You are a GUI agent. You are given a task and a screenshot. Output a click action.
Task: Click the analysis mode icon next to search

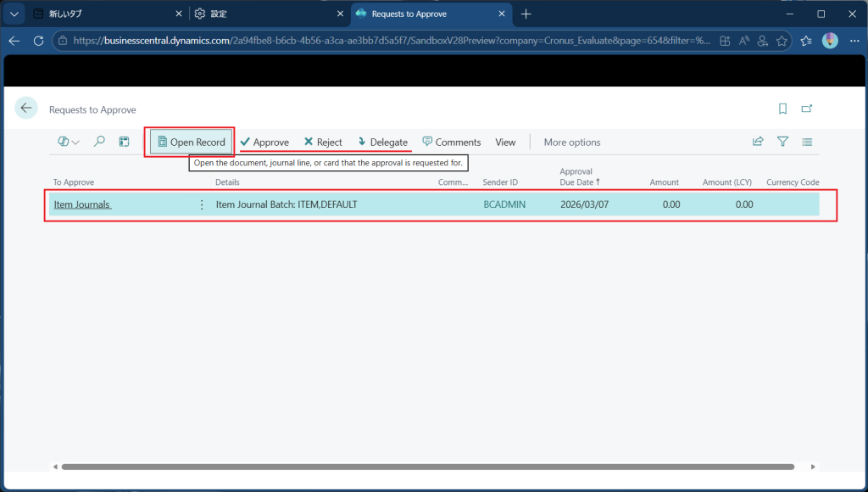(124, 142)
